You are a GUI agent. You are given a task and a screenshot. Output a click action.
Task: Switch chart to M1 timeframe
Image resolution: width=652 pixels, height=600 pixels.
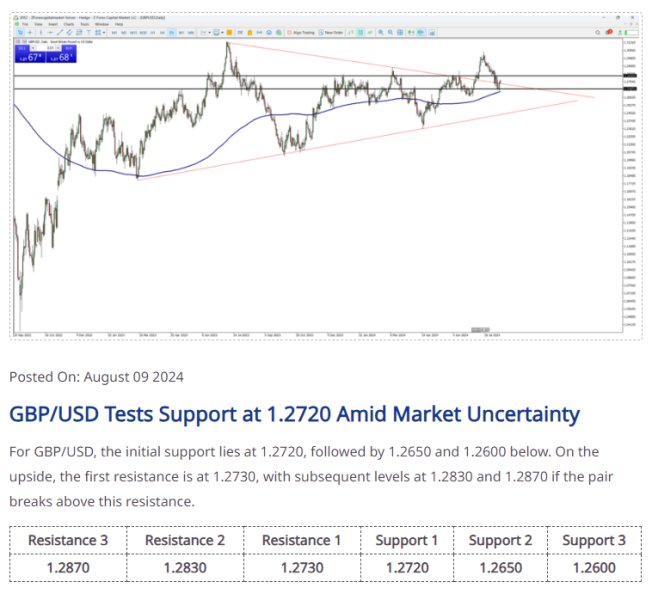coord(114,32)
